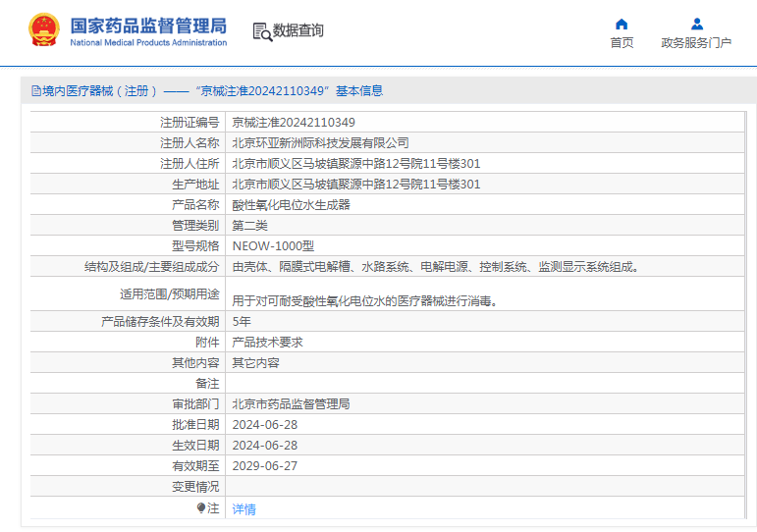The image size is (757, 532).
Task: Click the 首页 home icon
Action: tap(622, 25)
